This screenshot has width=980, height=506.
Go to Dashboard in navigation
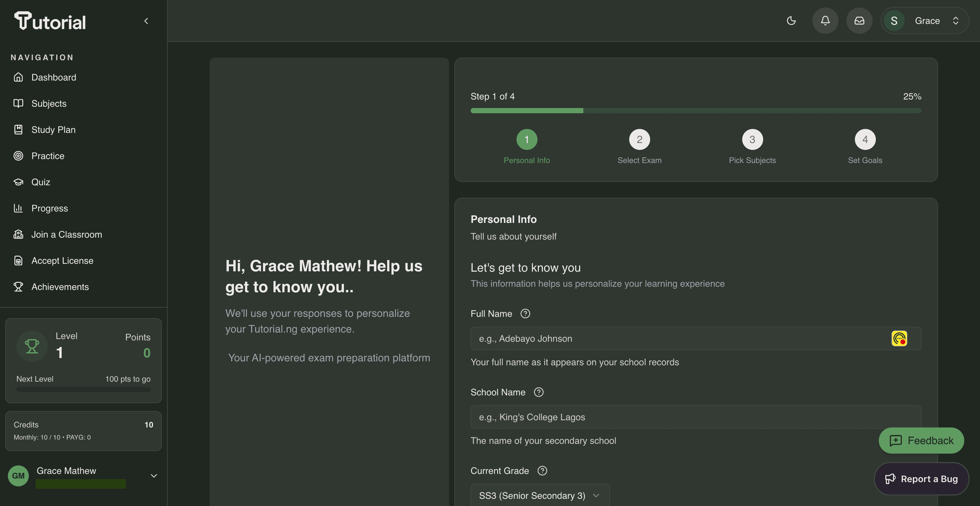[x=54, y=77]
